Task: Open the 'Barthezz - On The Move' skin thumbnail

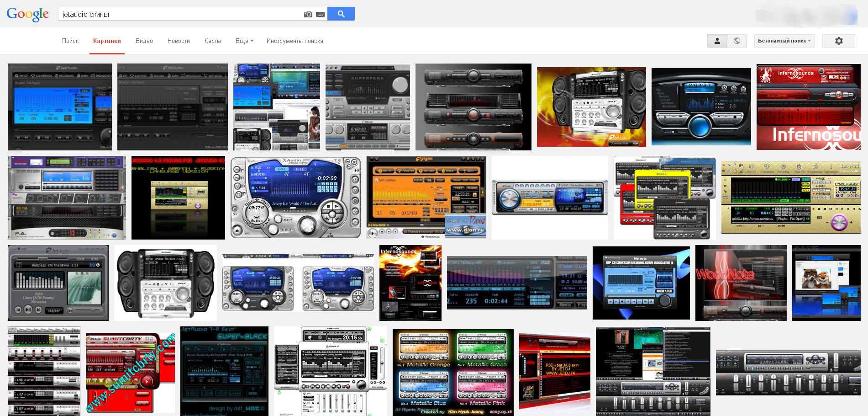Action: 58,283
